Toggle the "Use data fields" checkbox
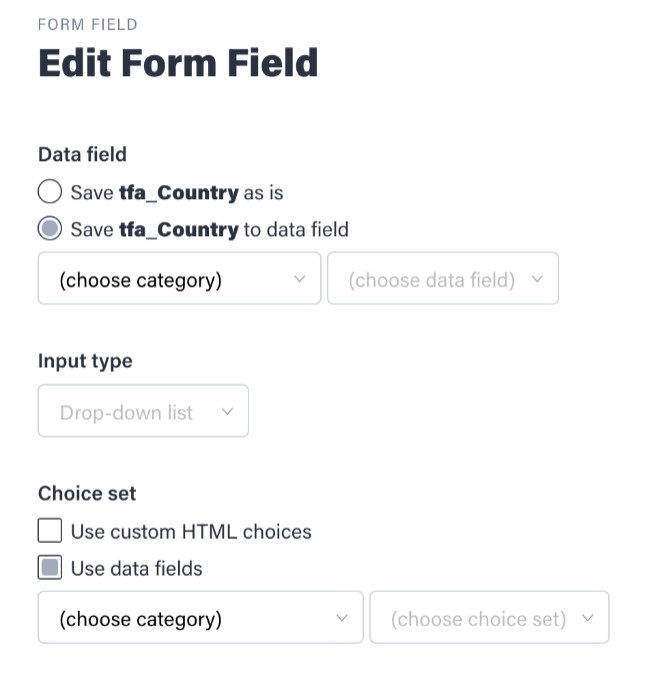This screenshot has height=675, width=651. coord(50,568)
